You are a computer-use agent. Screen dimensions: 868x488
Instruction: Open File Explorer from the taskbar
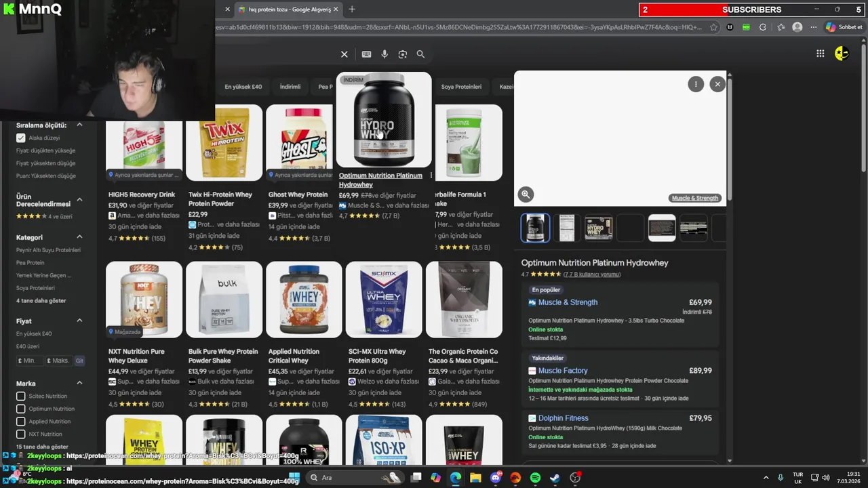pos(476,478)
